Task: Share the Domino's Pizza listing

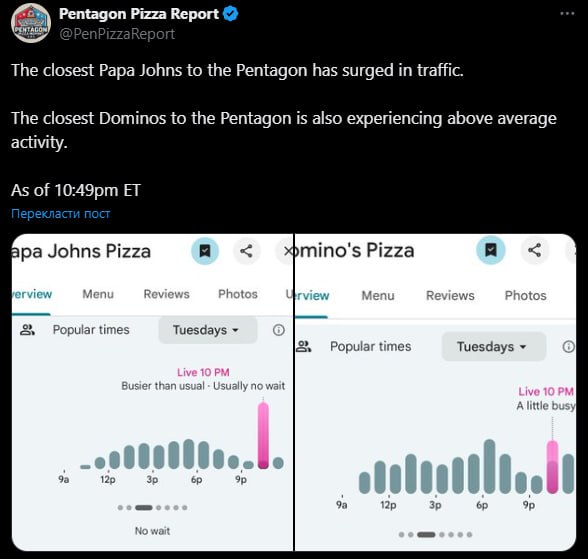Action: click(534, 250)
